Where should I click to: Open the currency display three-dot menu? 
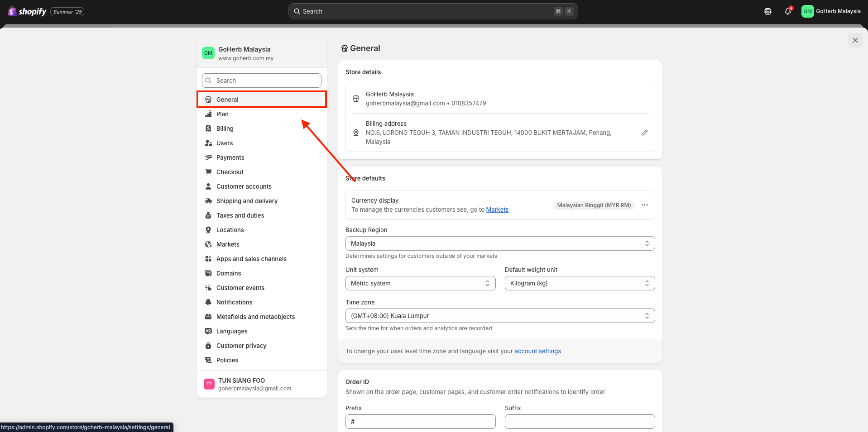pos(645,205)
